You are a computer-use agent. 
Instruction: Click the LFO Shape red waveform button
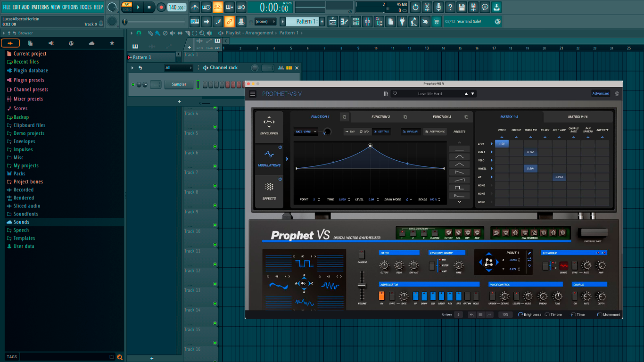pyautogui.click(x=564, y=266)
